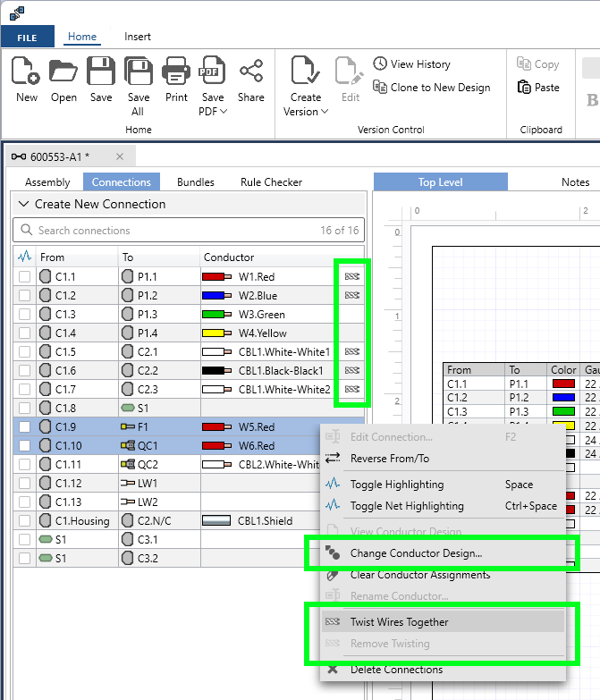Open the Bundles tab

[x=196, y=182]
